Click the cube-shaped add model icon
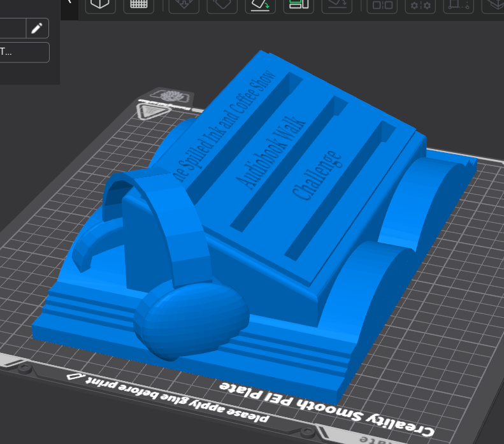 (100, 4)
